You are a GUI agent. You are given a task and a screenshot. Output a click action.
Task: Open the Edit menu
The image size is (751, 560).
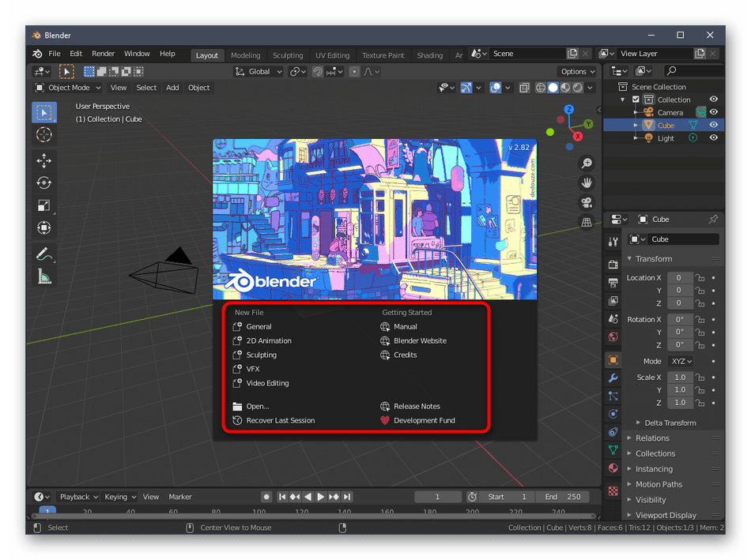76,54
